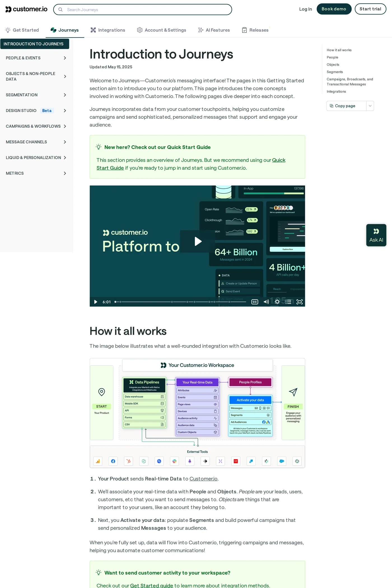Image resolution: width=392 pixels, height=588 pixels.
Task: Expand Objects & Non-People Data section
Action: click(65, 76)
